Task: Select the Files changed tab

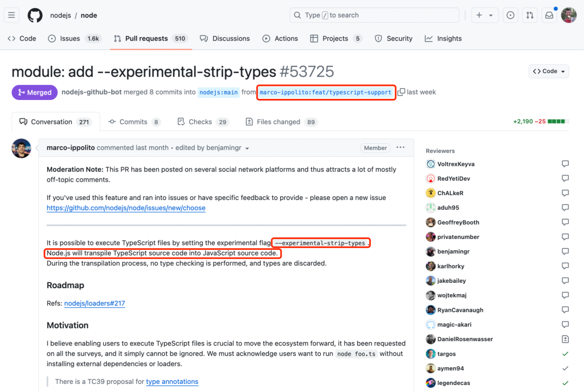Action: coord(281,122)
